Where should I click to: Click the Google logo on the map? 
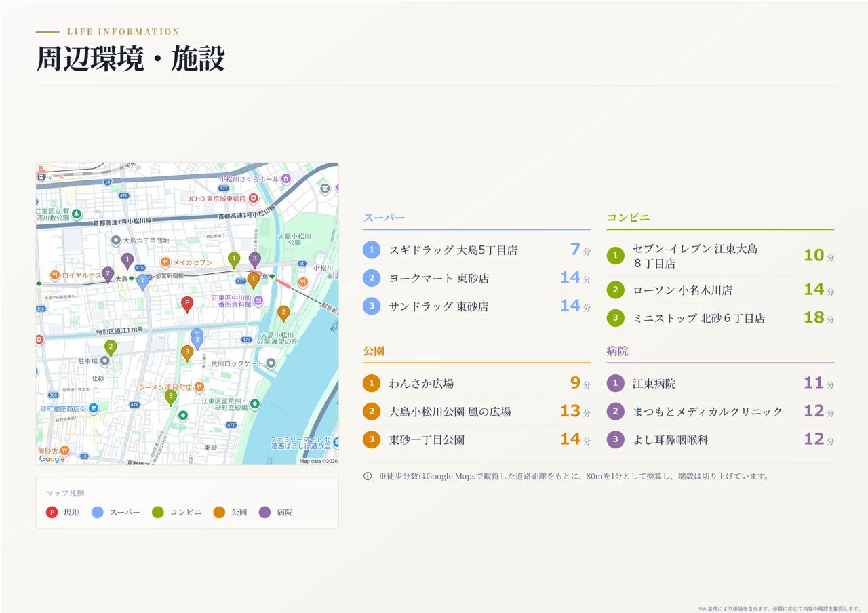[52, 459]
